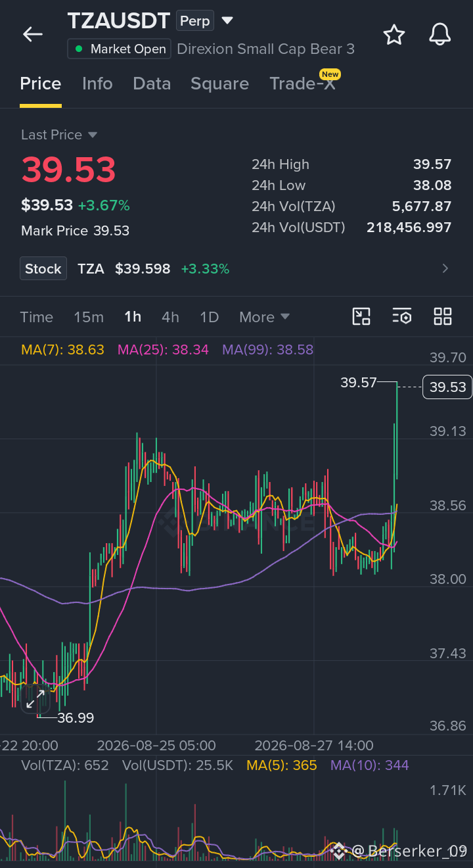
Task: Tap the +3.67% price change text
Action: (x=104, y=205)
